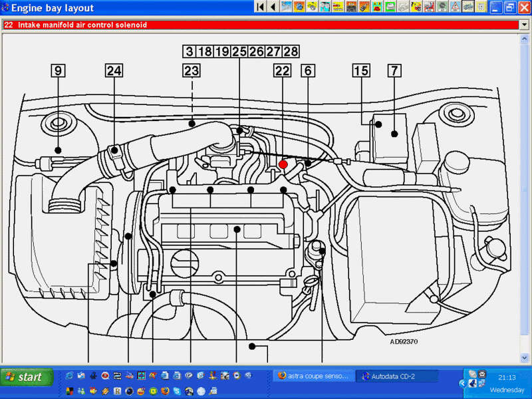The height and width of the screenshot is (399, 532).
Task: Click the red component list bar
Action: click(x=259, y=25)
